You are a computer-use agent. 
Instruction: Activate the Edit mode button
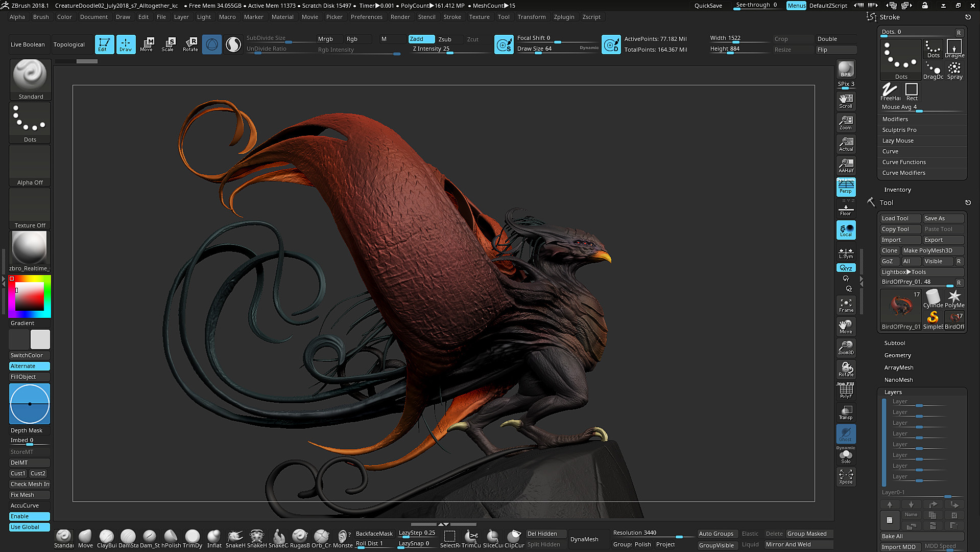(x=104, y=44)
